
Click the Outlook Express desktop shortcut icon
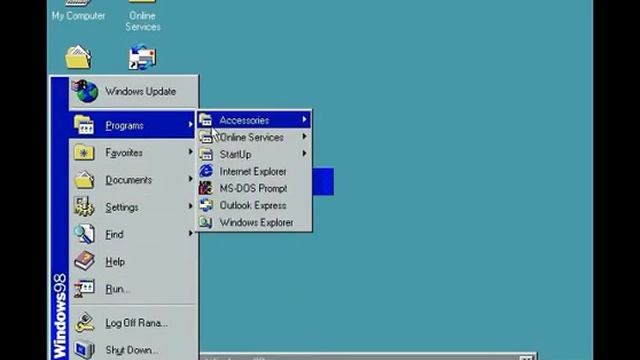[x=142, y=57]
